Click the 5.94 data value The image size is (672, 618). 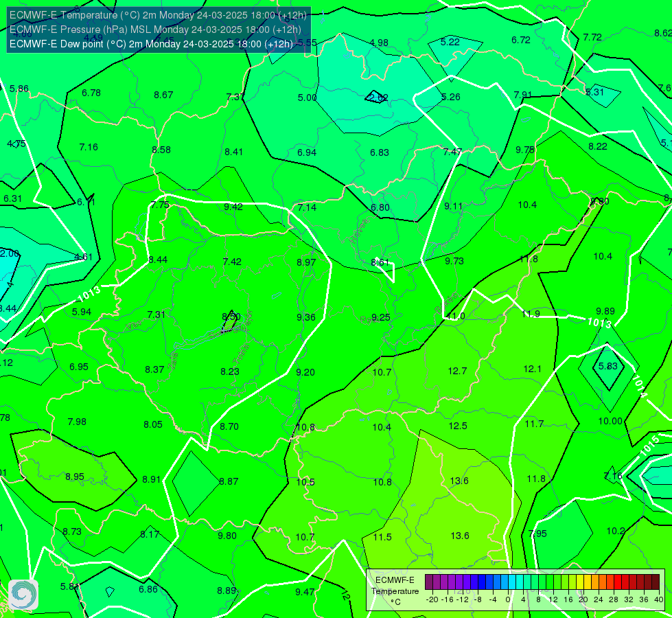tap(82, 312)
